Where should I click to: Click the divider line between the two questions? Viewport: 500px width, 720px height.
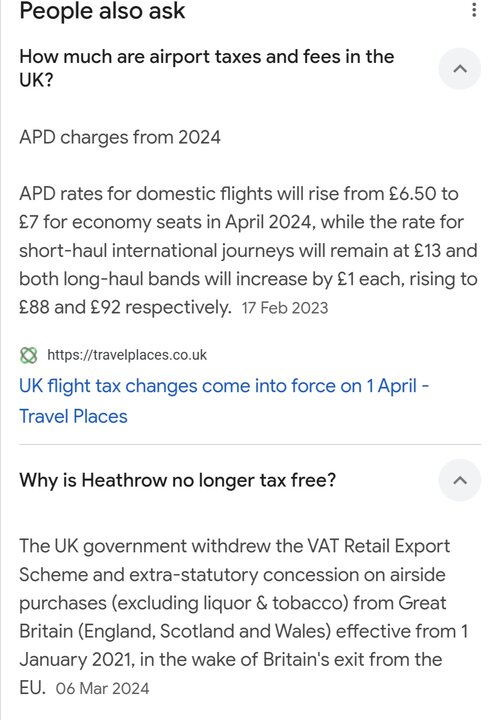[250, 444]
